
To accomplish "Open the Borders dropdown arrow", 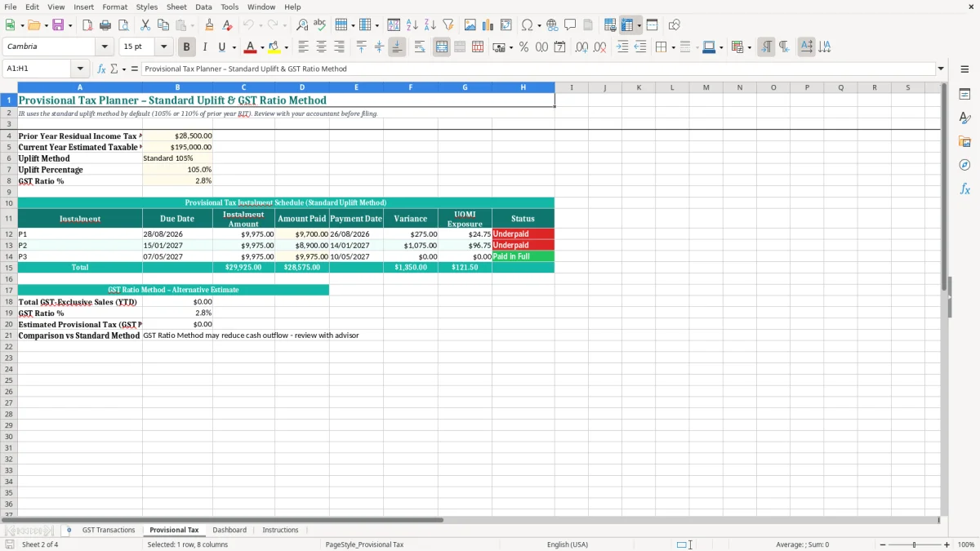I will click(673, 47).
